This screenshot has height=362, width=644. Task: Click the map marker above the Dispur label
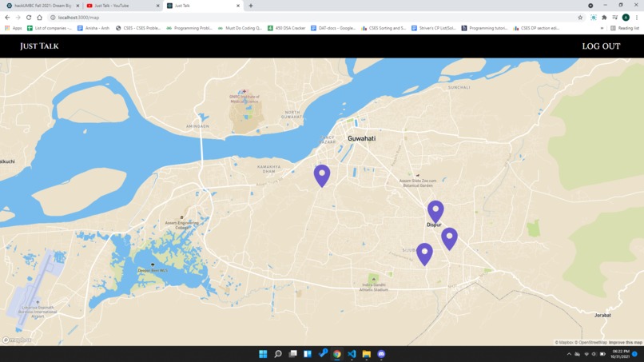click(435, 212)
